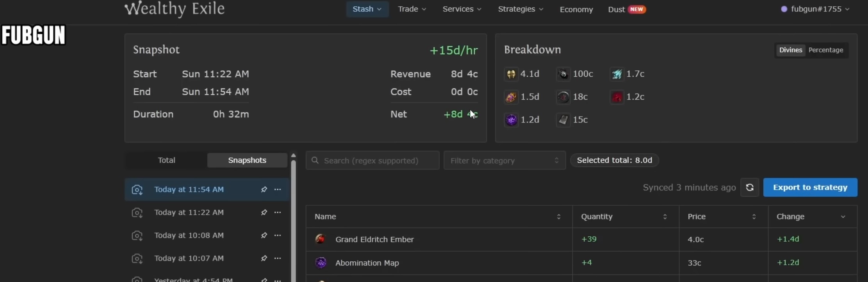Screen dimensions: 868x282
Task: Click the 1.2d breakdown item icon
Action: pyautogui.click(x=511, y=120)
